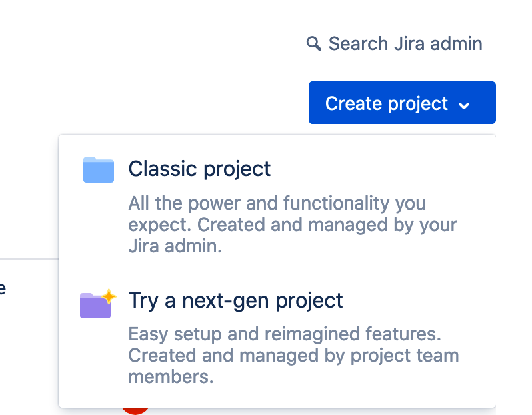Click the chevron on Create project
The width and height of the screenshot is (532, 415).
464,105
